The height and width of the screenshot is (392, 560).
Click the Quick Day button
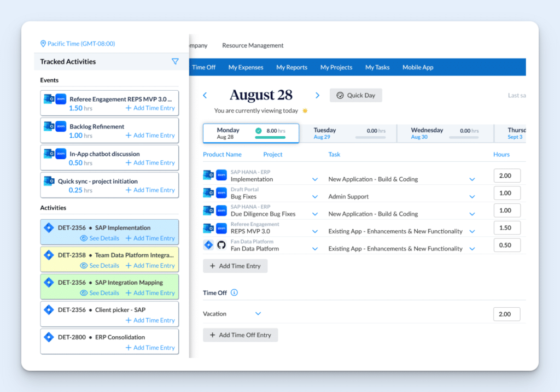coord(355,95)
